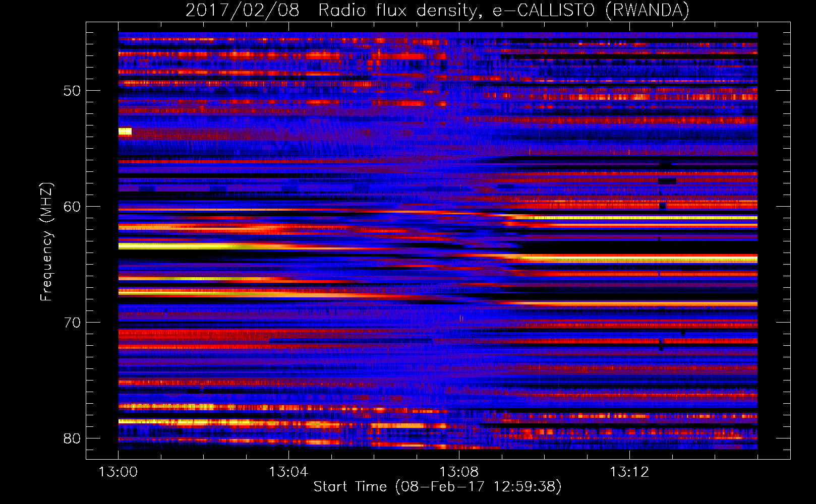Viewport: 816px width, 504px height.
Task: Click the 13:12 time tick label
Action: [629, 472]
